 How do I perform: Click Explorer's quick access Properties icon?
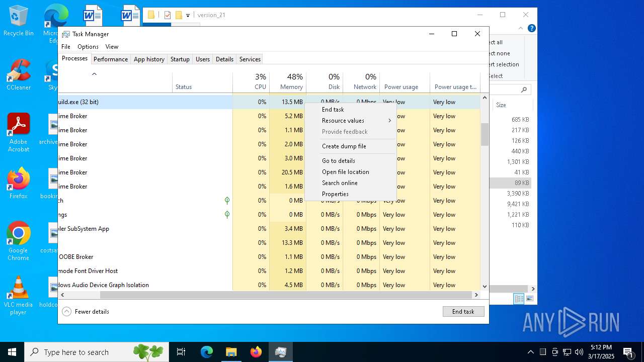[x=168, y=15]
